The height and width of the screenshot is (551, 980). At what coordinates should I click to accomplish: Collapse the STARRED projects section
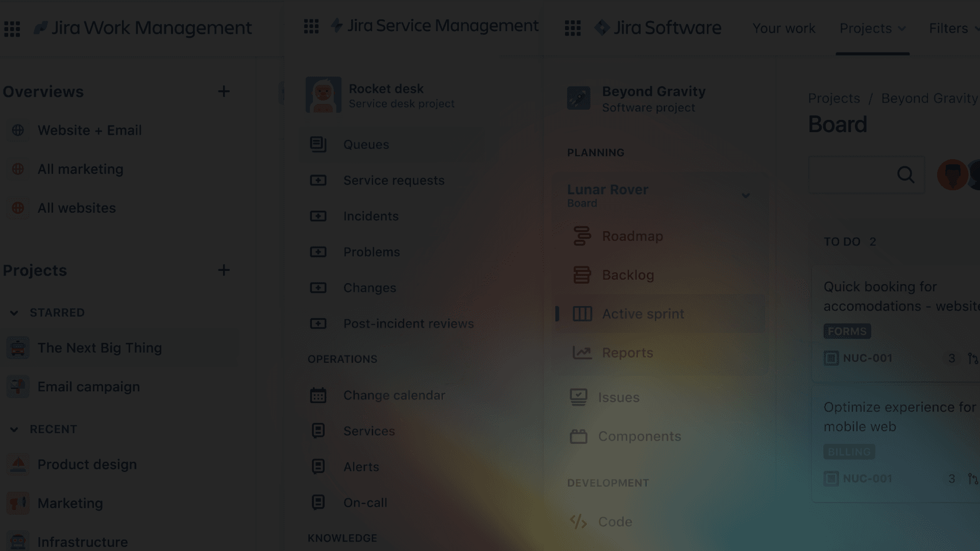click(14, 313)
